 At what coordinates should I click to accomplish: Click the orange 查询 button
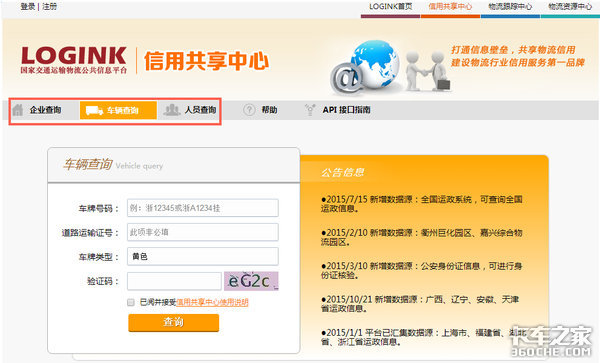174,322
